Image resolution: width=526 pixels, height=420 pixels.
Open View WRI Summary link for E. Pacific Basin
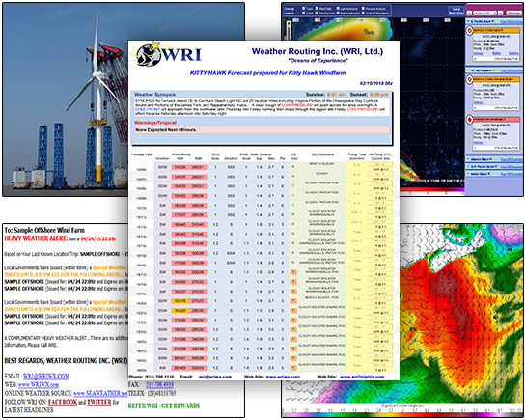coord(512,22)
